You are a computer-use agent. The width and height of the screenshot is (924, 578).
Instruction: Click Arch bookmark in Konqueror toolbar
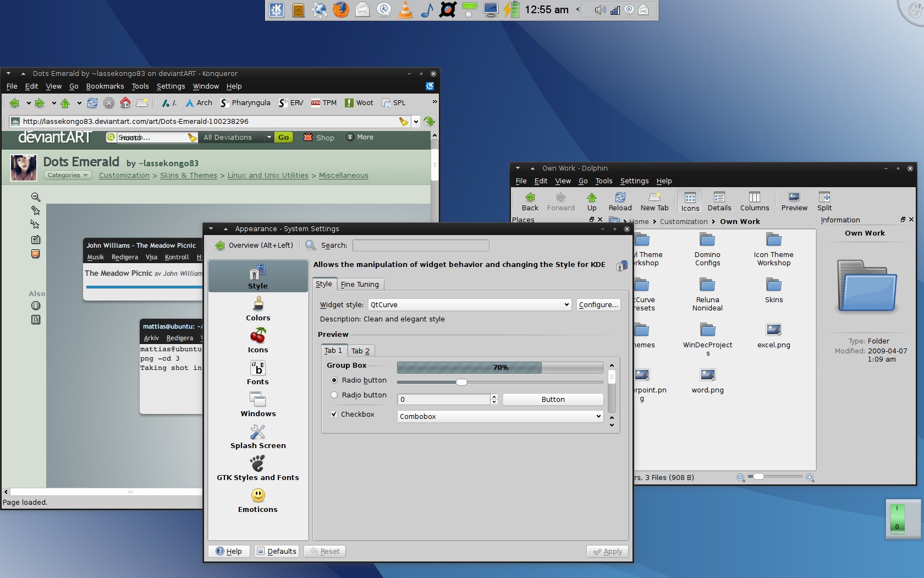tap(199, 103)
